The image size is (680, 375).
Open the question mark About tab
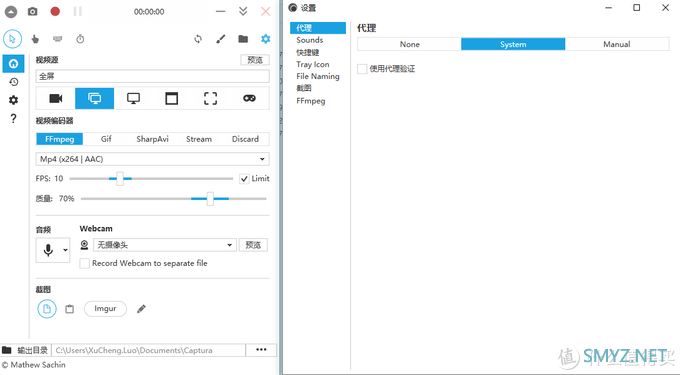coord(13,118)
